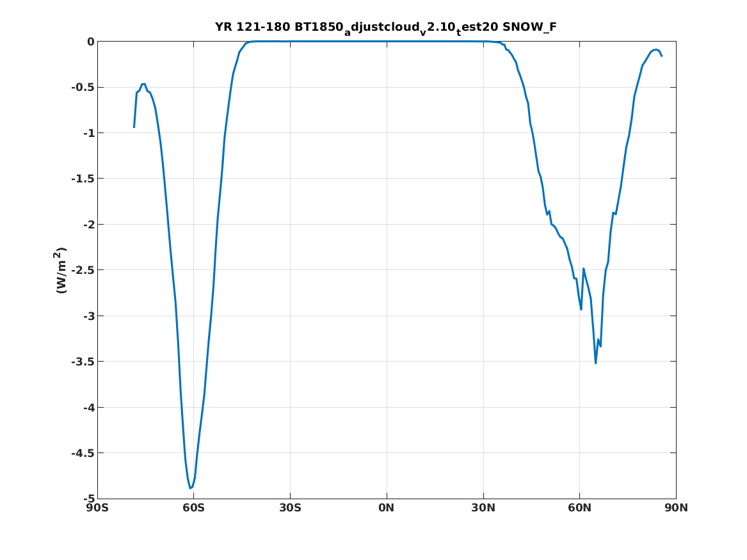Click the 90S x-axis tick label
Viewport: 747px width, 560px height.
(x=97, y=508)
